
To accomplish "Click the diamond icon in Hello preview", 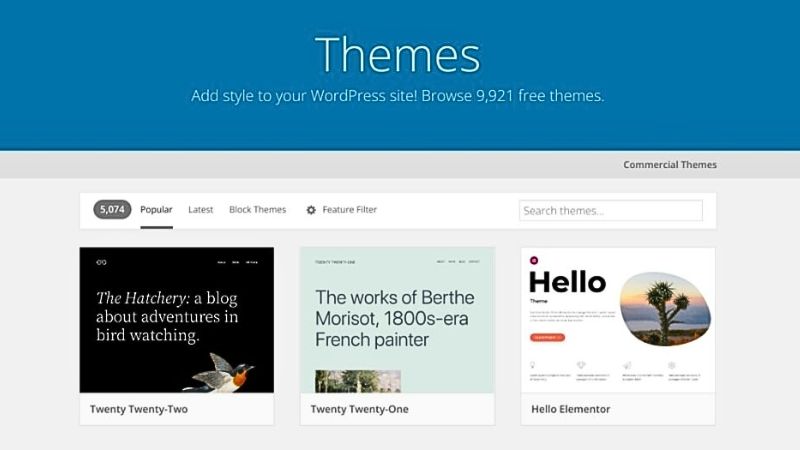I will coord(583,366).
